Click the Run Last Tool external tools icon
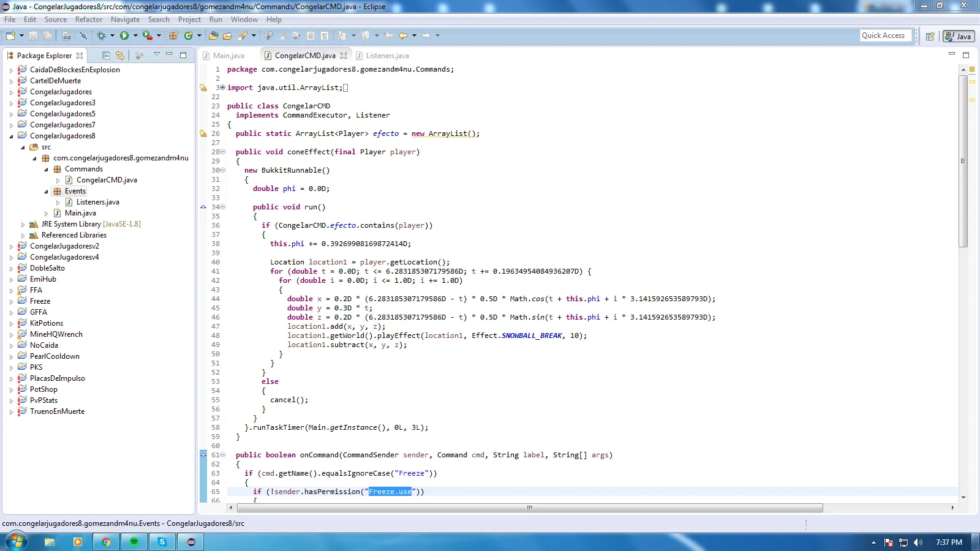The image size is (980, 551). pos(148,36)
